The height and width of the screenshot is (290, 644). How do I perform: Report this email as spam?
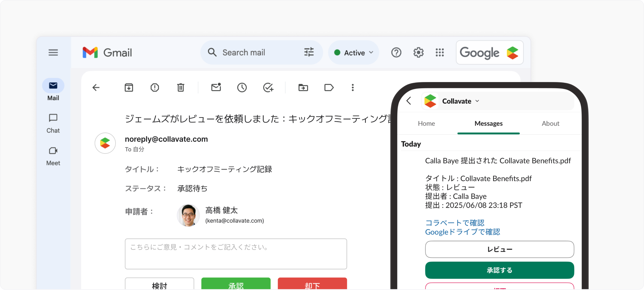[155, 88]
